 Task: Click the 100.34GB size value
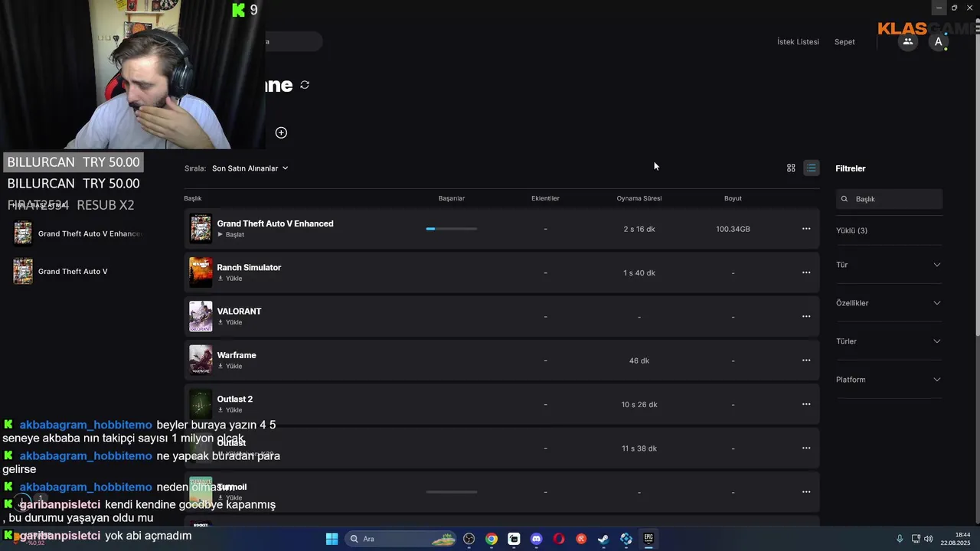(x=733, y=229)
